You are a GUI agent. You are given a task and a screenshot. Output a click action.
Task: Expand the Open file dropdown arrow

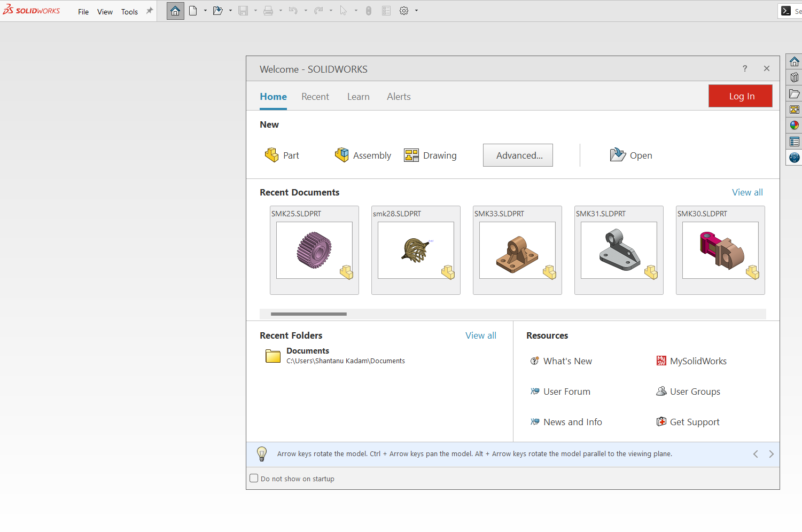230,11
